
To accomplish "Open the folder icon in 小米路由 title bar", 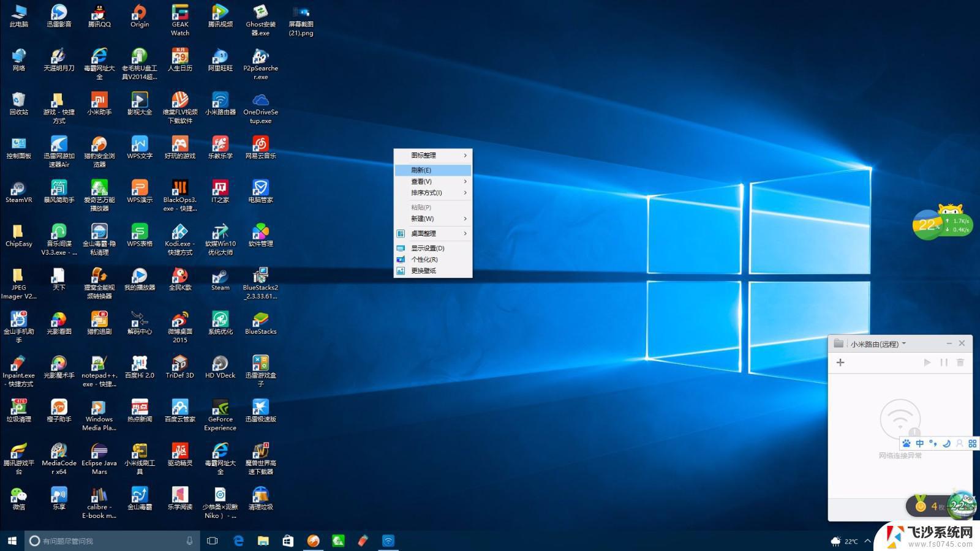I will pos(839,343).
